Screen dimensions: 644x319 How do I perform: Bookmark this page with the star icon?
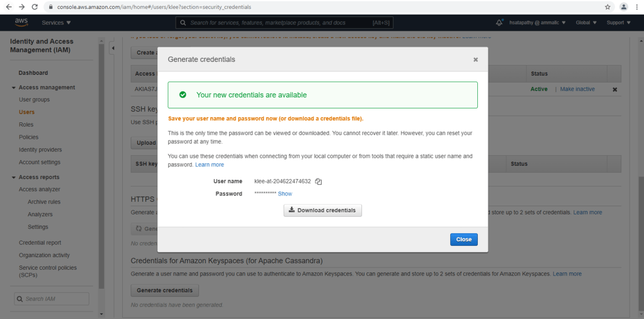[x=607, y=6]
